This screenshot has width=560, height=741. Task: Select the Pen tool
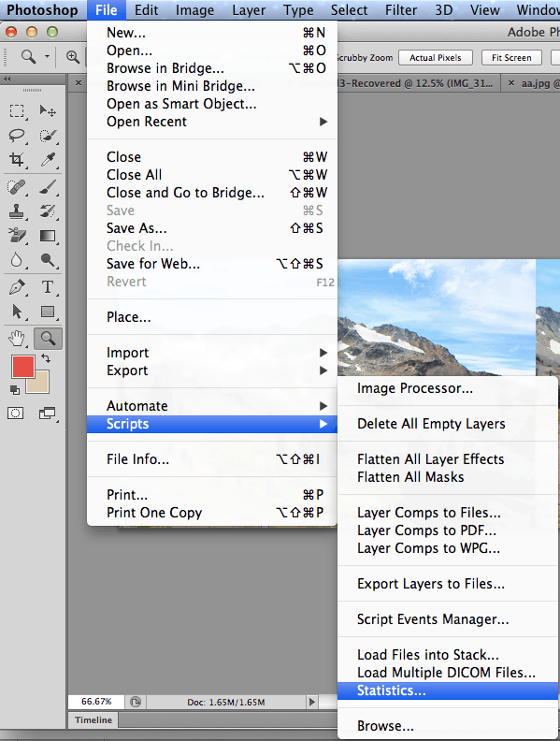coord(17,287)
